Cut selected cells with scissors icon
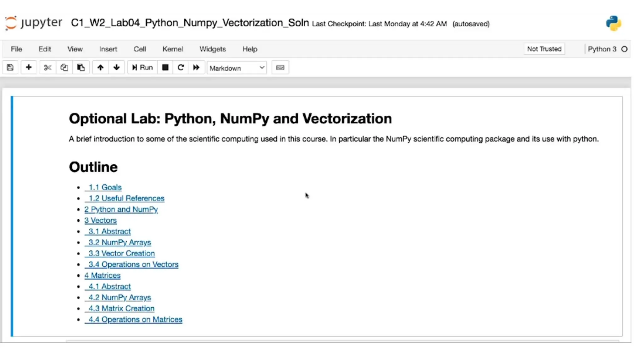The height and width of the screenshot is (362, 644). coord(47,68)
